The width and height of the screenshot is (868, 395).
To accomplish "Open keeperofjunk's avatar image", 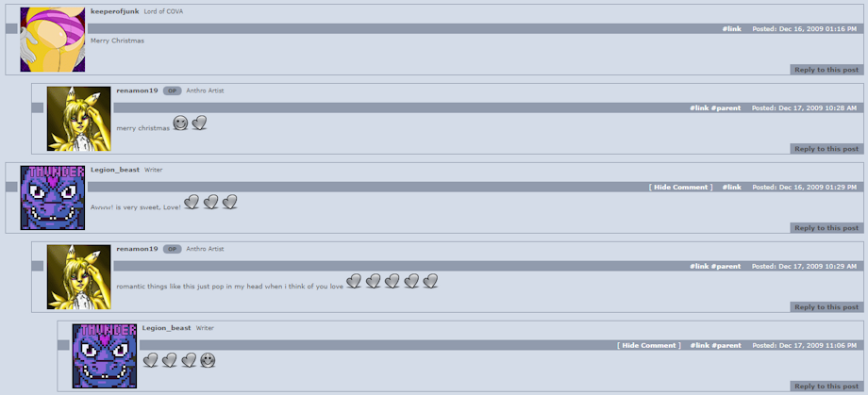I will tap(53, 40).
